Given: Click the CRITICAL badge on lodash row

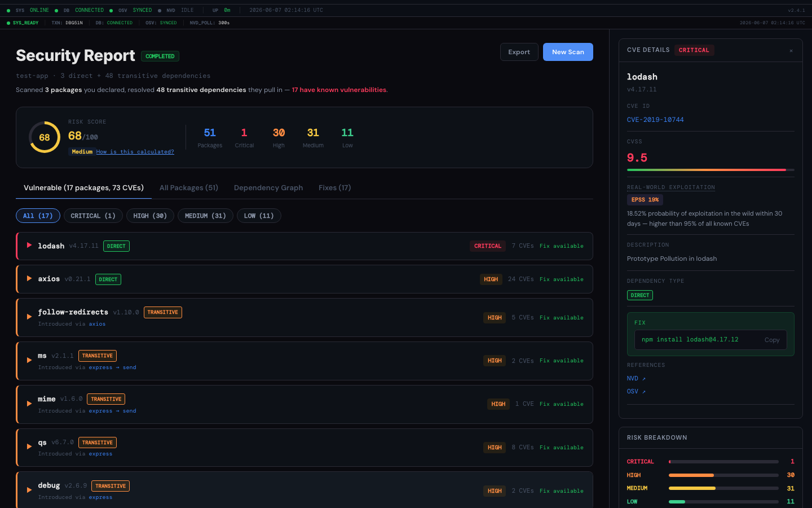Looking at the screenshot, I should tap(488, 246).
